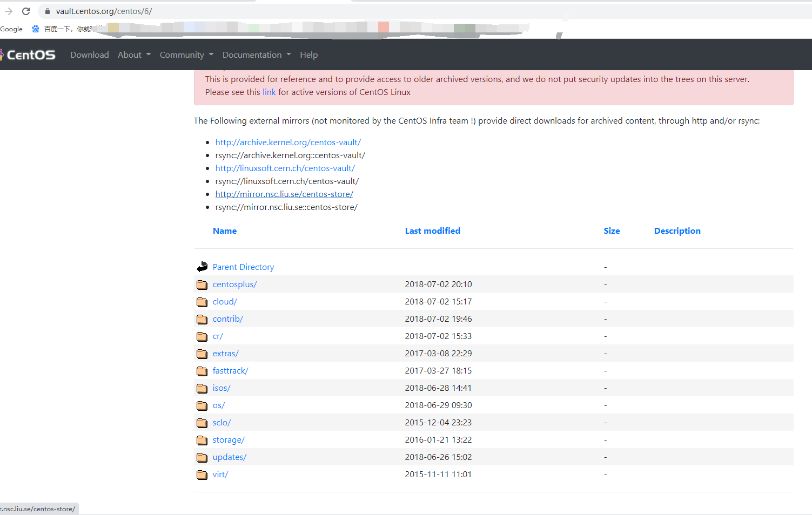The image size is (812, 515).
Task: Sort listing by Size column
Action: pyautogui.click(x=612, y=231)
